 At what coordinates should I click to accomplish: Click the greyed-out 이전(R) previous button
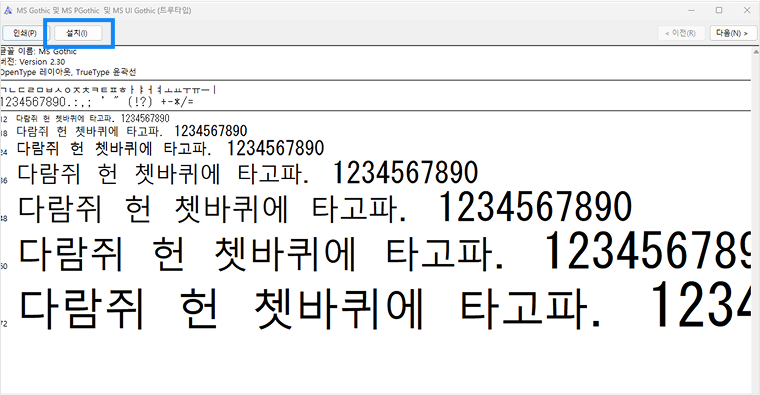click(681, 33)
